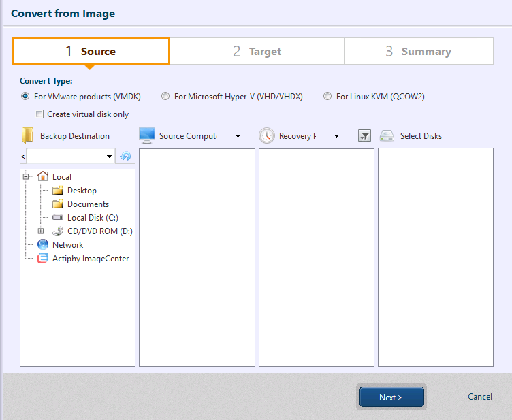The width and height of the screenshot is (512, 420).
Task: Switch to the Target step tab
Action: pyautogui.click(x=257, y=51)
